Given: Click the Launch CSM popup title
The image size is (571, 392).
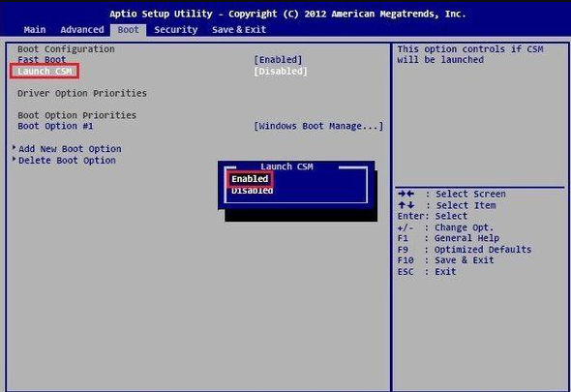Looking at the screenshot, I should 286,166.
